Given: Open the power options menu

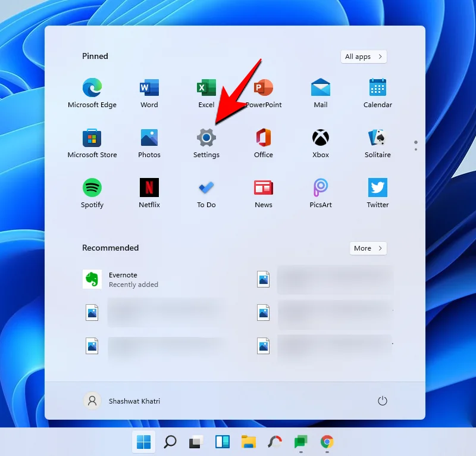Looking at the screenshot, I should [383, 401].
